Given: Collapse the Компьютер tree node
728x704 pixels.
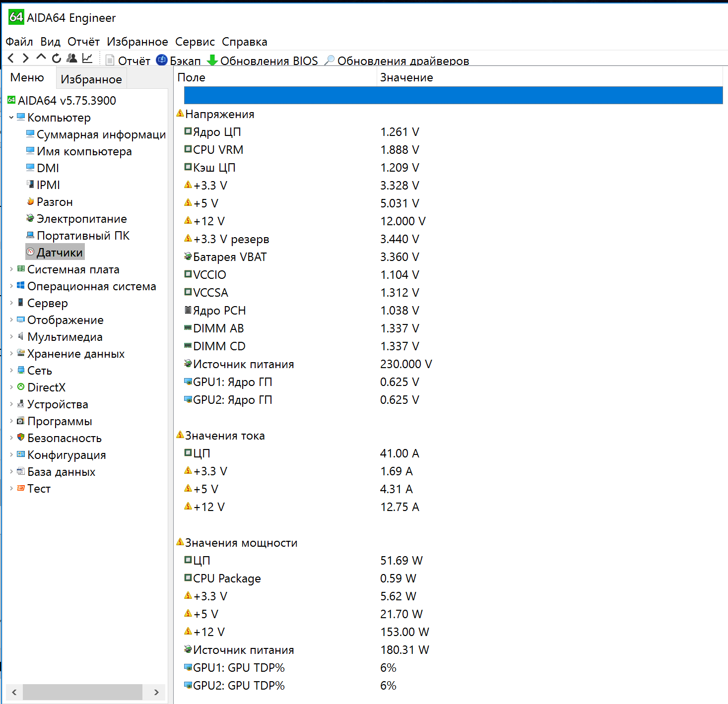Looking at the screenshot, I should point(11,118).
